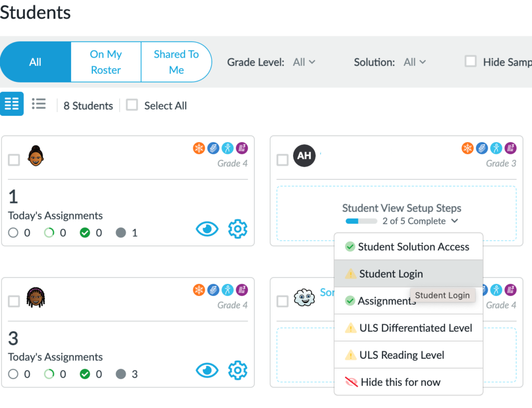Viewport: 532px width, 408px height.
Task: Choose Student Login from setup menu
Action: [x=391, y=274]
